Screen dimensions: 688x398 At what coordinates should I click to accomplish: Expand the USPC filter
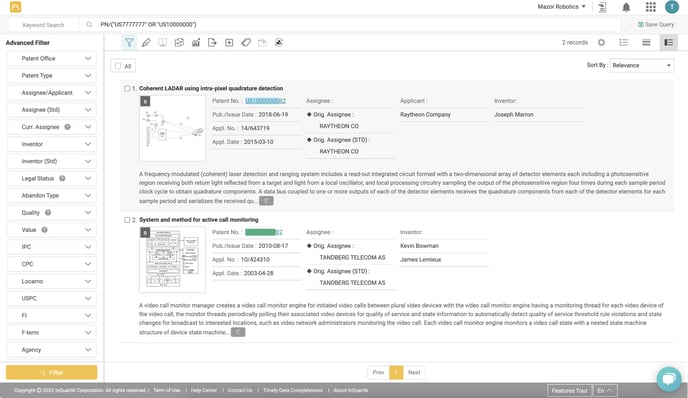point(52,298)
